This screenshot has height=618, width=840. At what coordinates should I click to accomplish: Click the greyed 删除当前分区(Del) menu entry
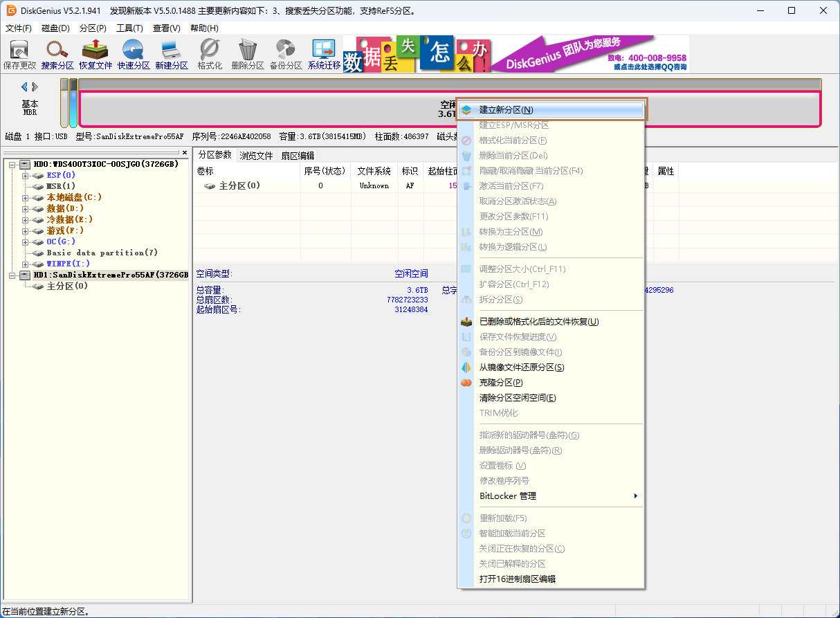551,155
